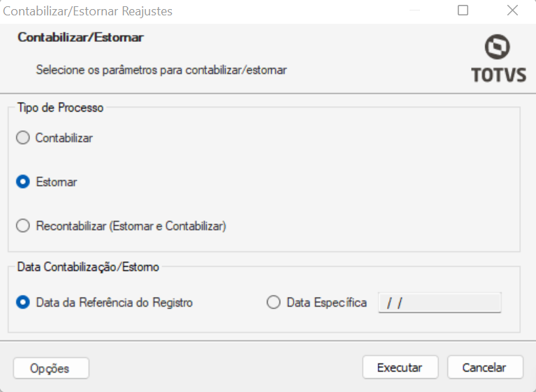
Task: Maximize the Contabilizar/Estornar Reajustes window
Action: [463, 10]
